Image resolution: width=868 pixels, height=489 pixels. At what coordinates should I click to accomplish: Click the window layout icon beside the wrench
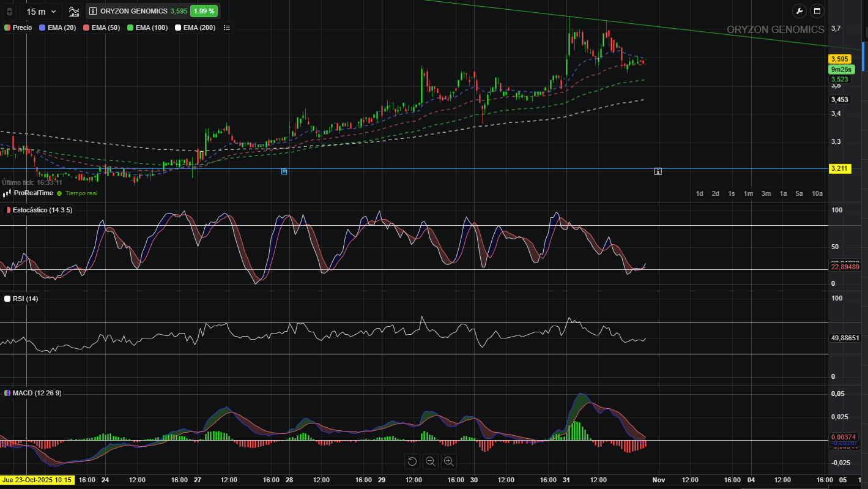(x=817, y=11)
